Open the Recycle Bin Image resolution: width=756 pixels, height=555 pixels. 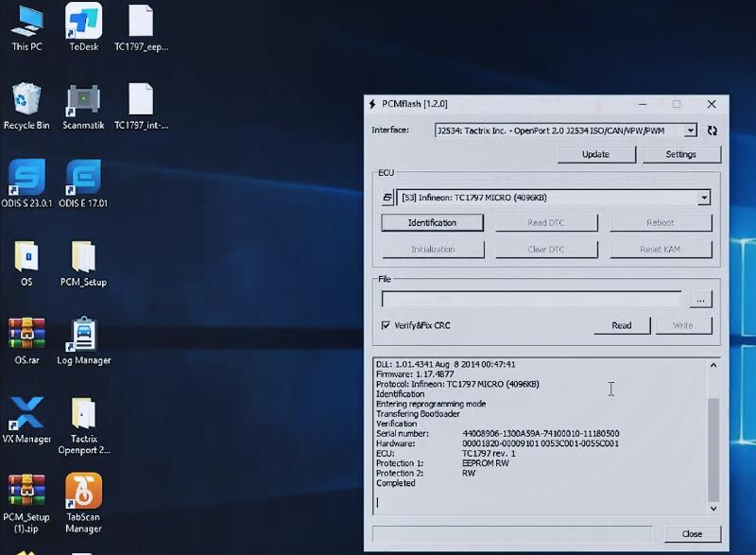click(x=26, y=101)
